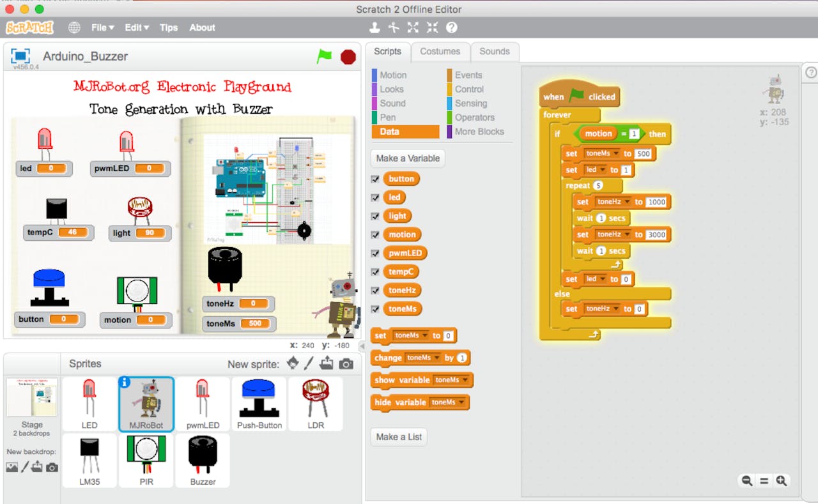The height and width of the screenshot is (504, 818).
Task: Click the red stop sign button
Action: tap(348, 57)
